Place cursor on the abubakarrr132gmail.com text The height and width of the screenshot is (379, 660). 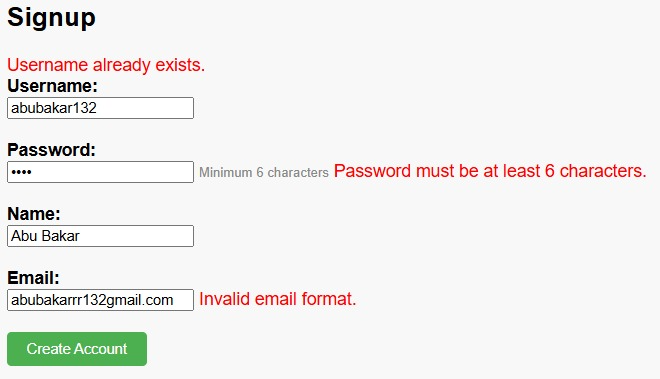(92, 300)
